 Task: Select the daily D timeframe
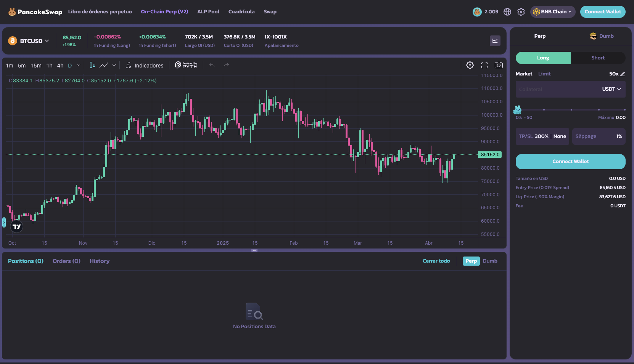(70, 66)
